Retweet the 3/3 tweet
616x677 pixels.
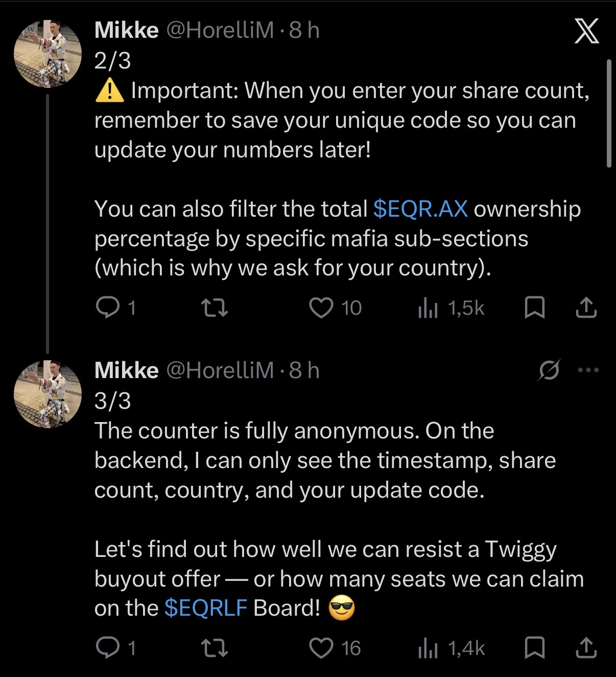coord(214,648)
